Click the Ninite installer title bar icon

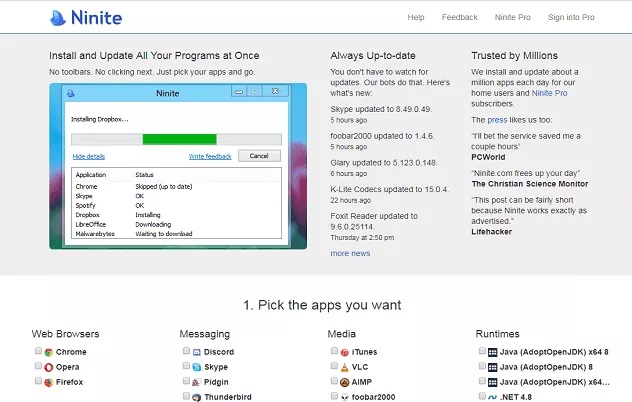tap(71, 93)
